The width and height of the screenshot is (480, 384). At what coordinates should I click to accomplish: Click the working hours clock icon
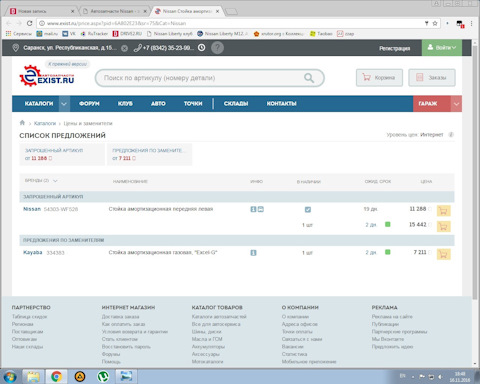tap(202, 48)
